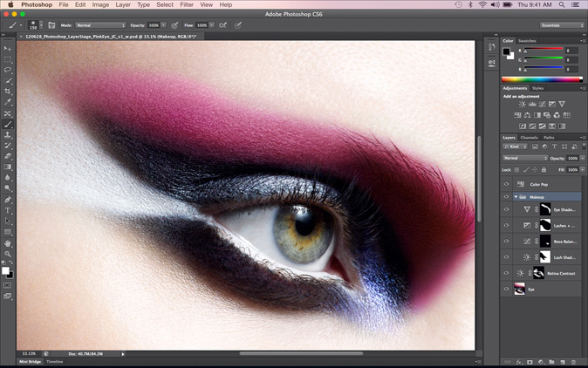The image size is (588, 368).
Task: Click the color spectrum ramp
Action: click(x=541, y=79)
